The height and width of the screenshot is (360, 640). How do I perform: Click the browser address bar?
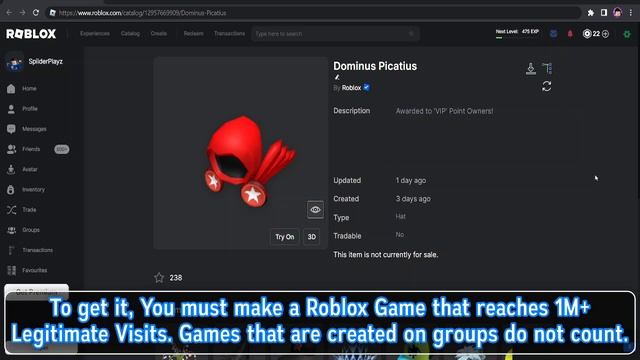tap(314, 13)
